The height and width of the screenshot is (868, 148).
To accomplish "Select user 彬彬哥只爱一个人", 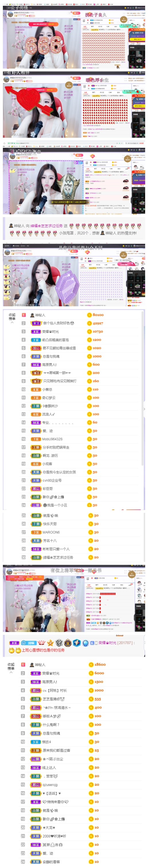I will [x=56, y=549].
